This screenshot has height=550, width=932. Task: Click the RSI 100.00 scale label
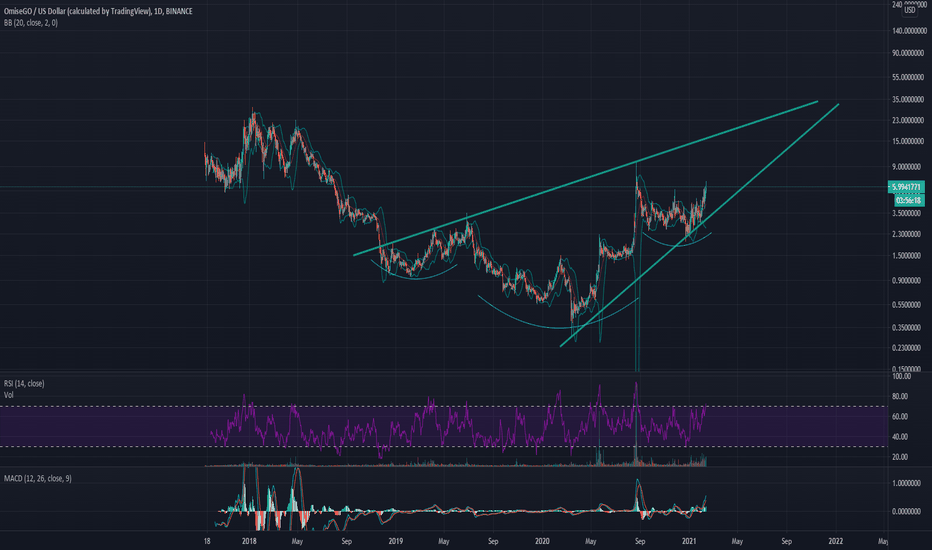pos(901,376)
